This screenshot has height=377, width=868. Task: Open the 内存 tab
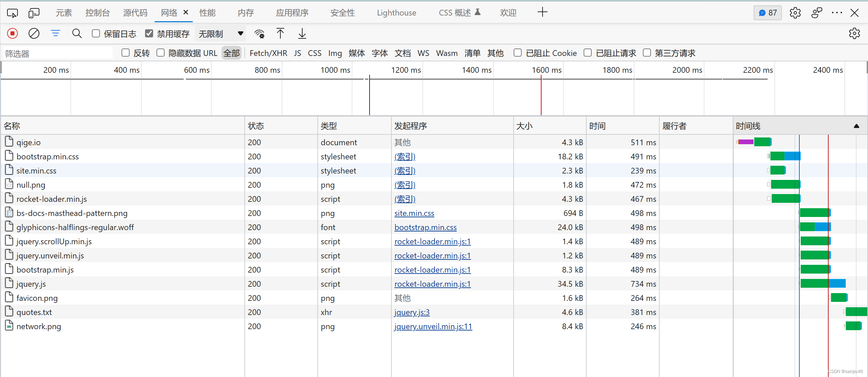246,13
